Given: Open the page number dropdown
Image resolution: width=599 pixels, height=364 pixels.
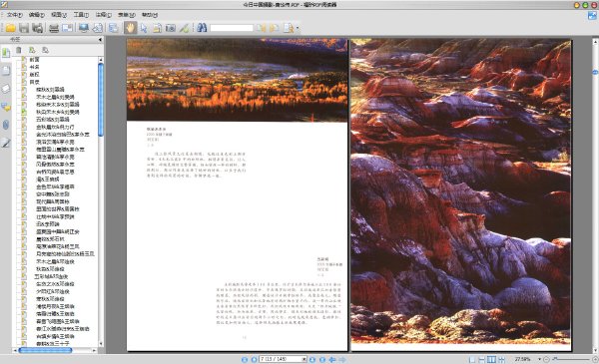Looking at the screenshot, I should pos(304,359).
